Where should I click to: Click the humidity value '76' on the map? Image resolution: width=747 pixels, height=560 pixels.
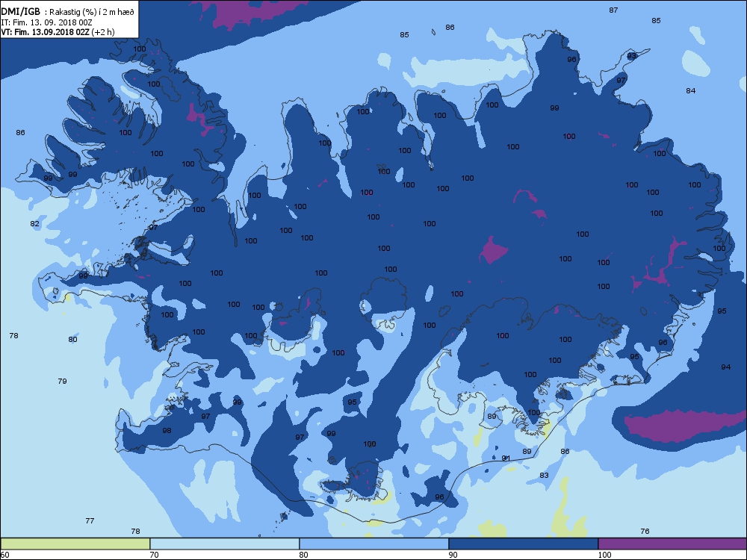[645, 531]
